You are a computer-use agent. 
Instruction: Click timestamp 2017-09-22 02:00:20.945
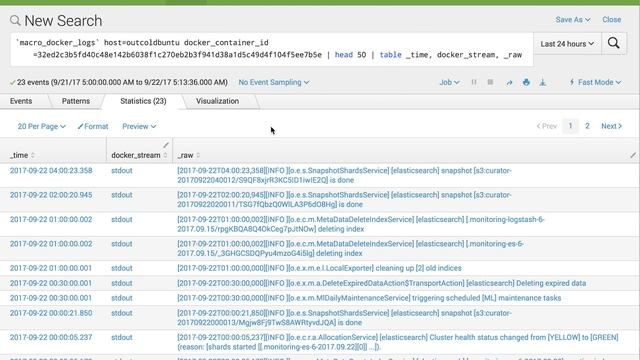tap(51, 195)
